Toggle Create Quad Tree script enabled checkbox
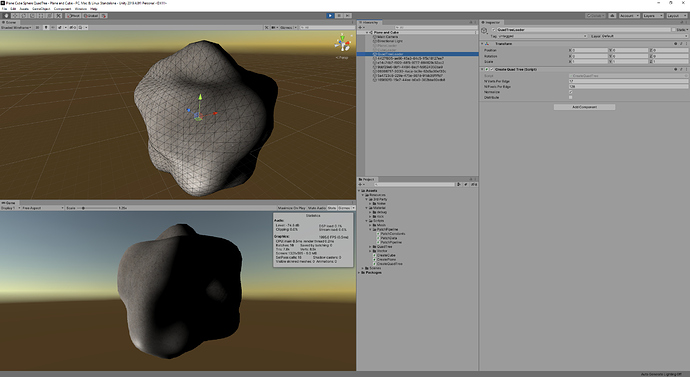Viewport: 690px width, 377px height. (492, 70)
